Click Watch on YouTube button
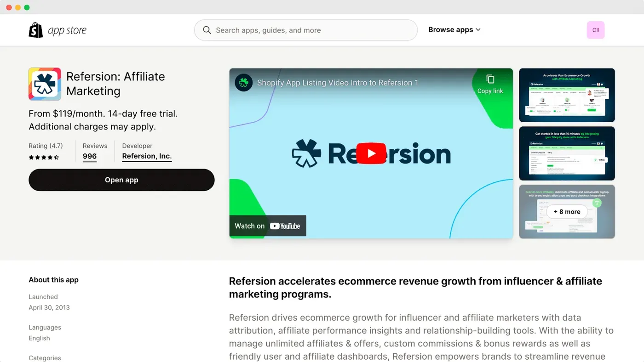This screenshot has width=644, height=362. click(x=268, y=226)
